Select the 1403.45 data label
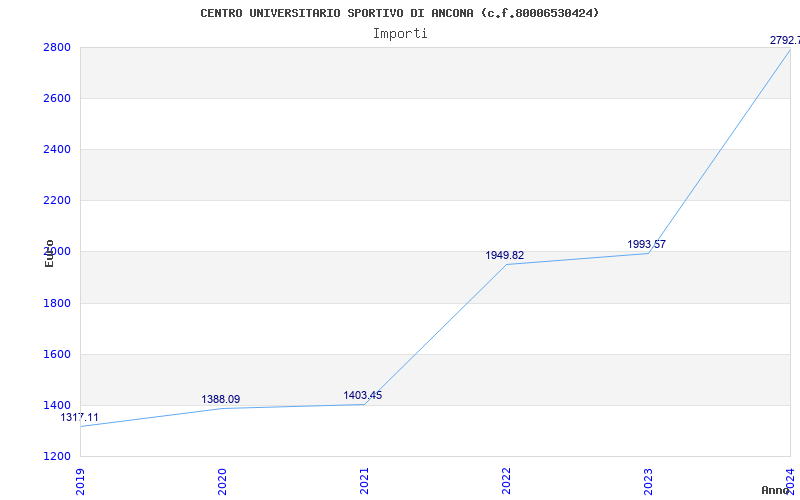This screenshot has height=500, width=800. click(x=362, y=395)
